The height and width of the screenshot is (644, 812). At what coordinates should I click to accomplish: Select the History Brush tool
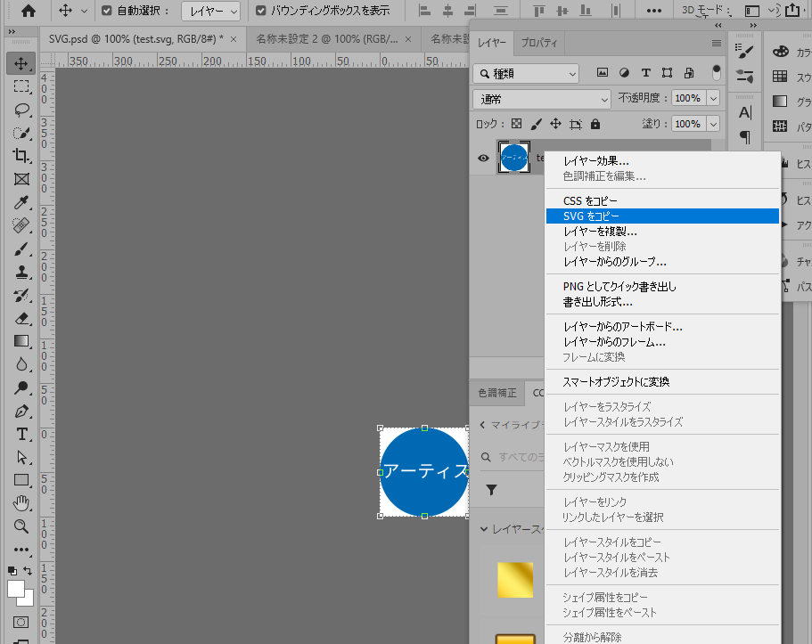21,296
